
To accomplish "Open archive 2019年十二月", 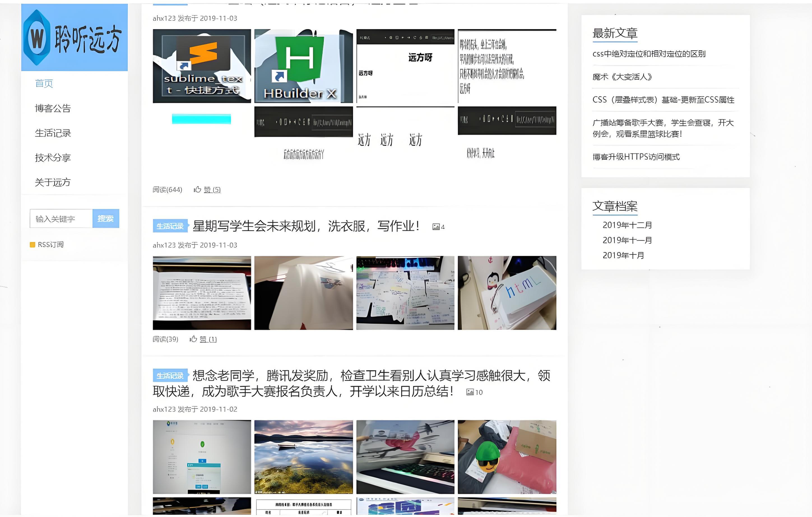I will click(x=627, y=225).
